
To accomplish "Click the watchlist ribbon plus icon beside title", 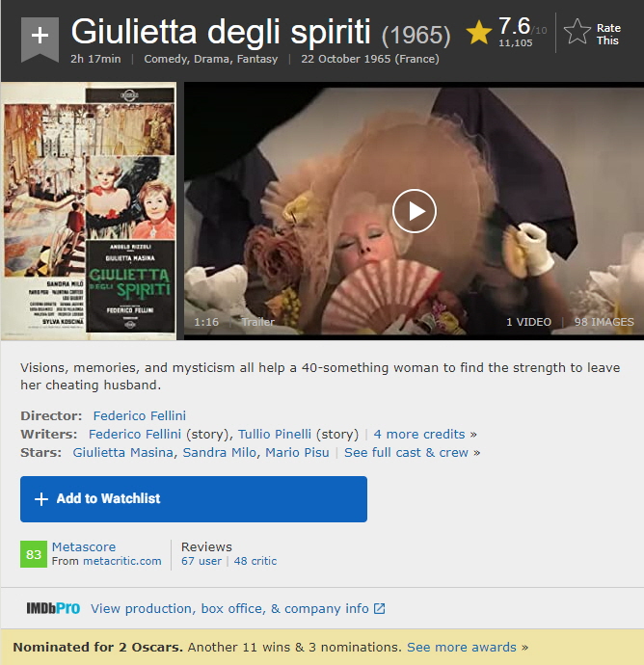I will tap(40, 39).
